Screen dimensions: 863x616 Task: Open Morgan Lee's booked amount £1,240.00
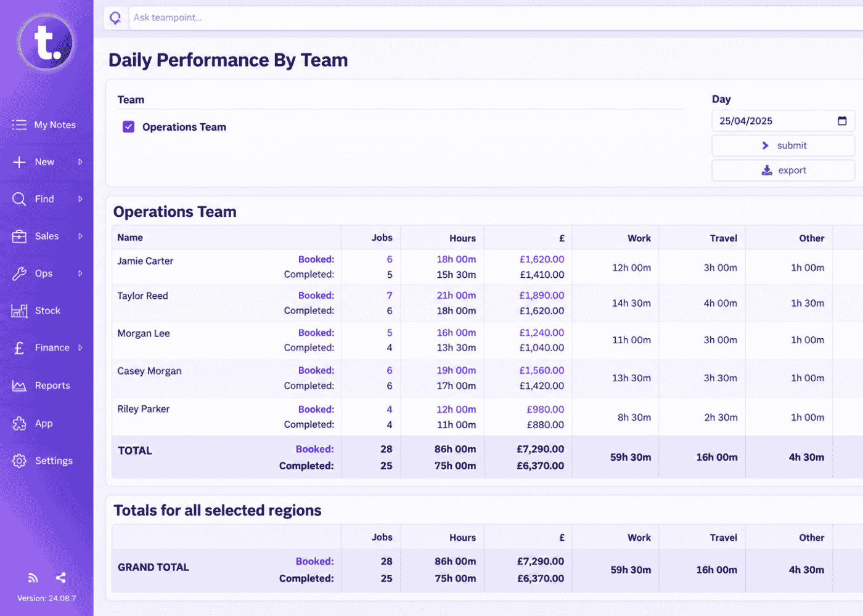click(x=542, y=333)
